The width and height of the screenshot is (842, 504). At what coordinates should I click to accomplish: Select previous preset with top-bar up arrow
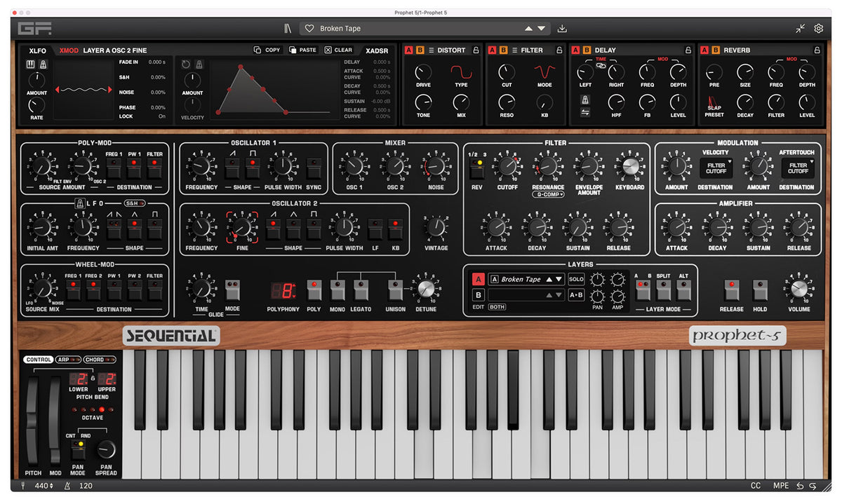click(x=529, y=29)
